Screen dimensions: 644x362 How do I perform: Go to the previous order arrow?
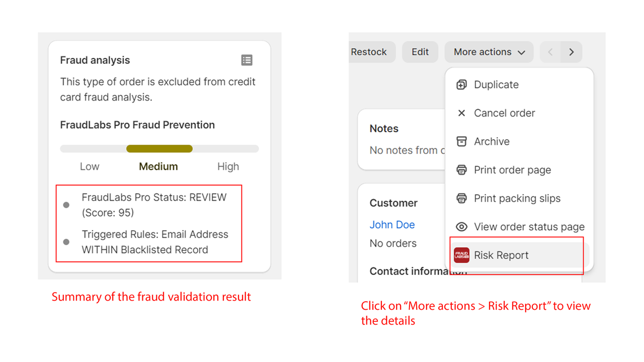tap(550, 52)
